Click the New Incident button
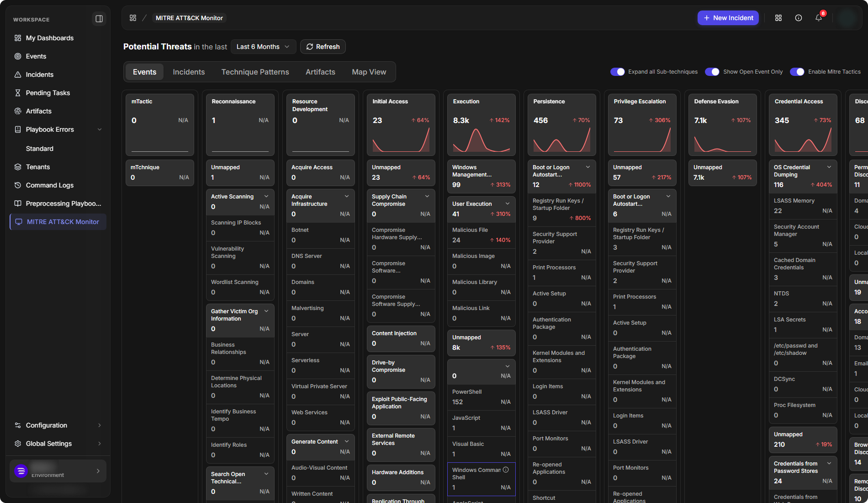Image resolution: width=868 pixels, height=503 pixels. pyautogui.click(x=728, y=18)
